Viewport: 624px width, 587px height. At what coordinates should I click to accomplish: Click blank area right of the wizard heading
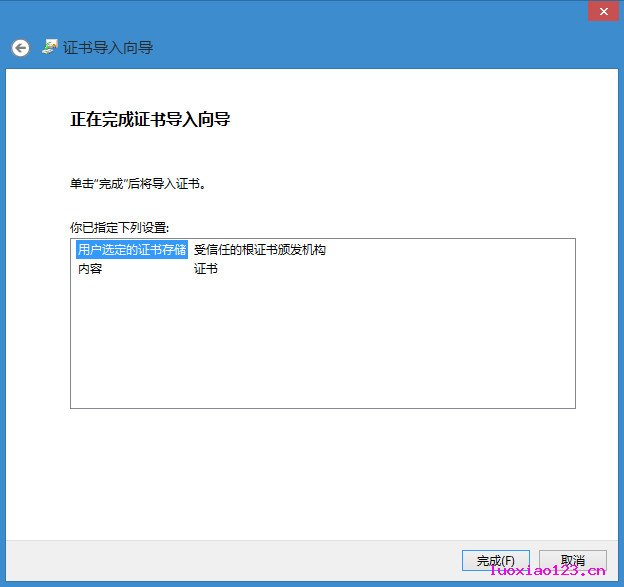[x=420, y=120]
